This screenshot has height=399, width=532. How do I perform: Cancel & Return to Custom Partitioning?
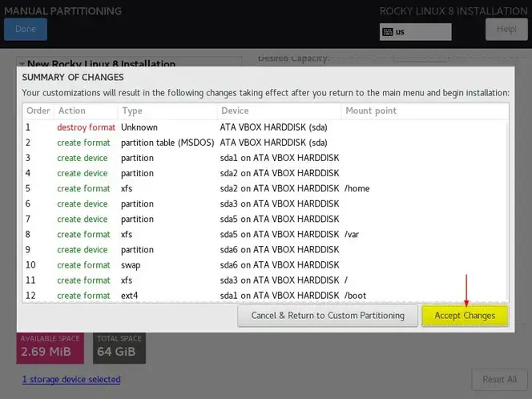328,316
